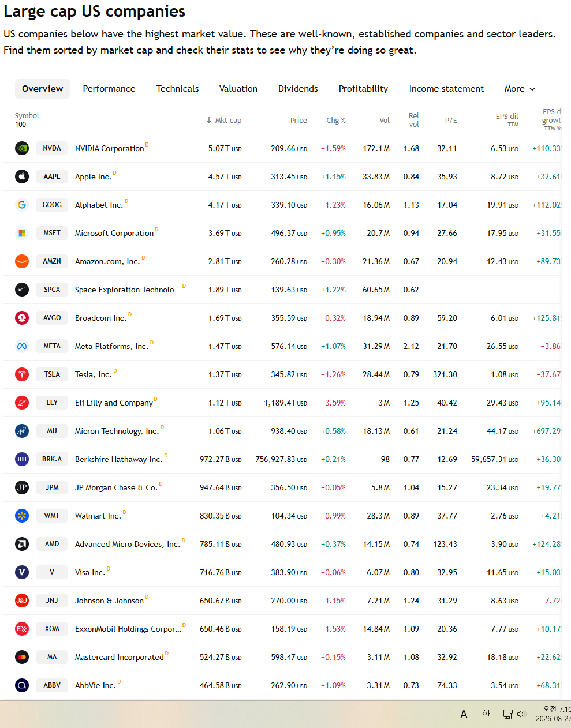Image resolution: width=571 pixels, height=728 pixels.
Task: Open the Visa Inc. company link
Action: (90, 573)
